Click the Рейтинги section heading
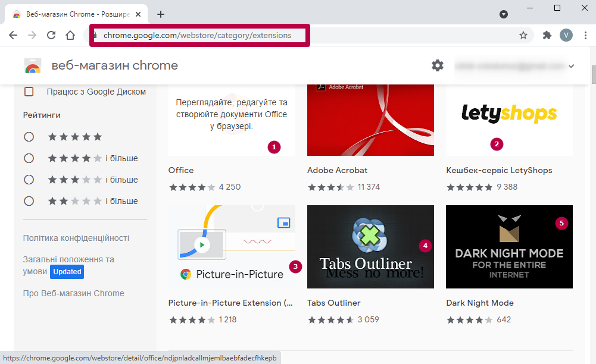This screenshot has width=596, height=364. click(42, 115)
